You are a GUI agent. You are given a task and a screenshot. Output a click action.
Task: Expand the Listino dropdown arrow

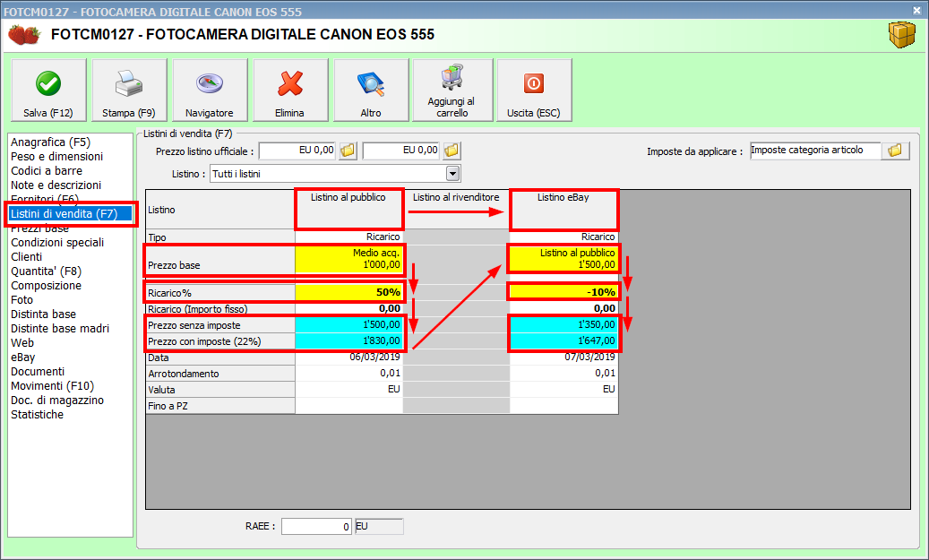(x=452, y=174)
